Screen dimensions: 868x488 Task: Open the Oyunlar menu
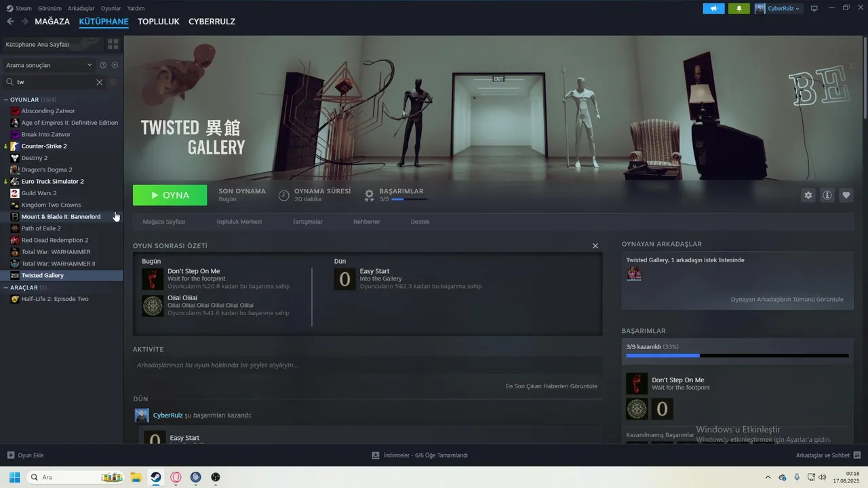(x=111, y=8)
